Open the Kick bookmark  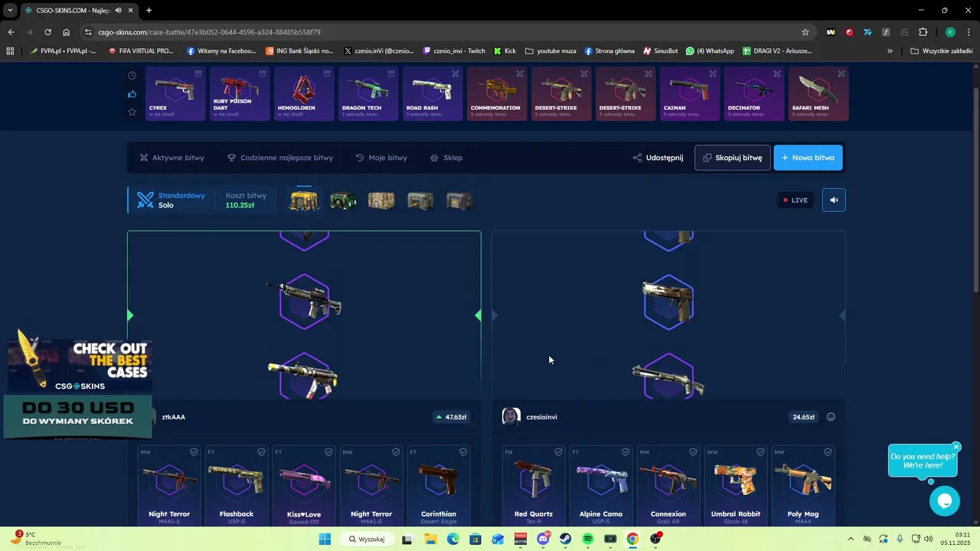point(505,51)
